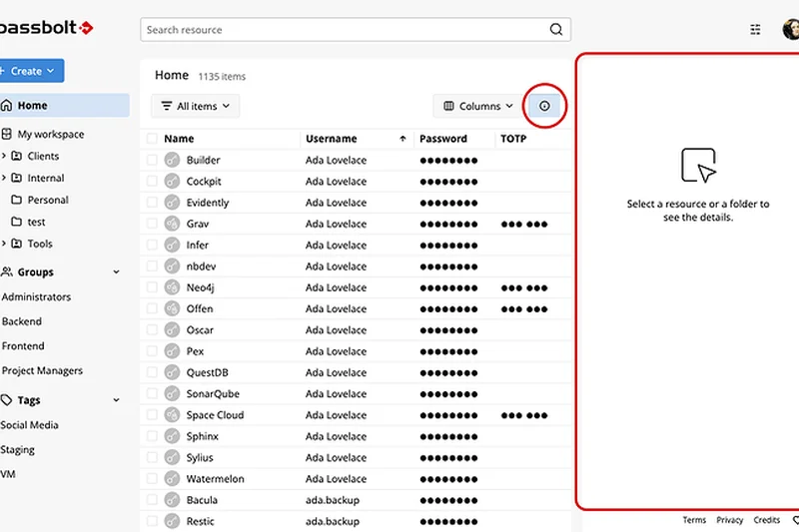Check the Restic row checkbox

coord(152,521)
